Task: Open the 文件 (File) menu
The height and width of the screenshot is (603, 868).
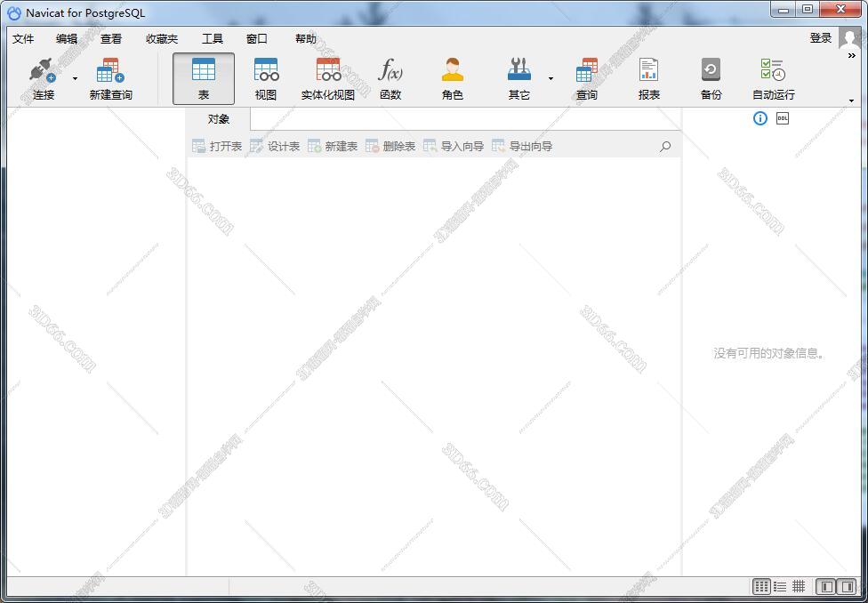Action: [x=23, y=39]
